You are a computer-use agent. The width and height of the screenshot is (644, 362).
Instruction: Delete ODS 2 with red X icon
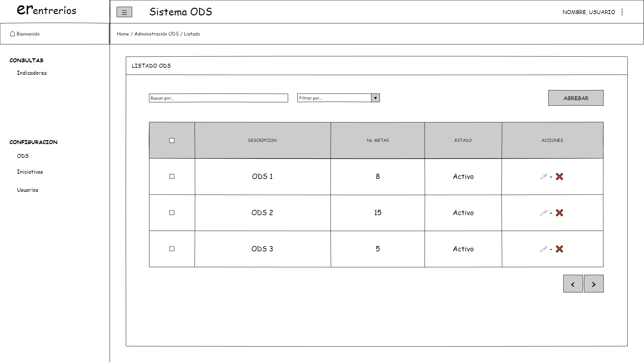(559, 213)
